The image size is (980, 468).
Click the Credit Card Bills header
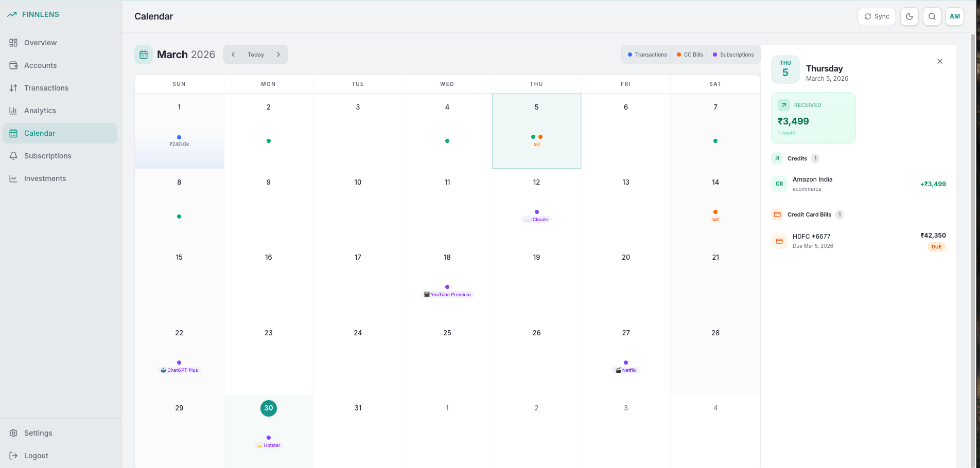pyautogui.click(x=807, y=214)
